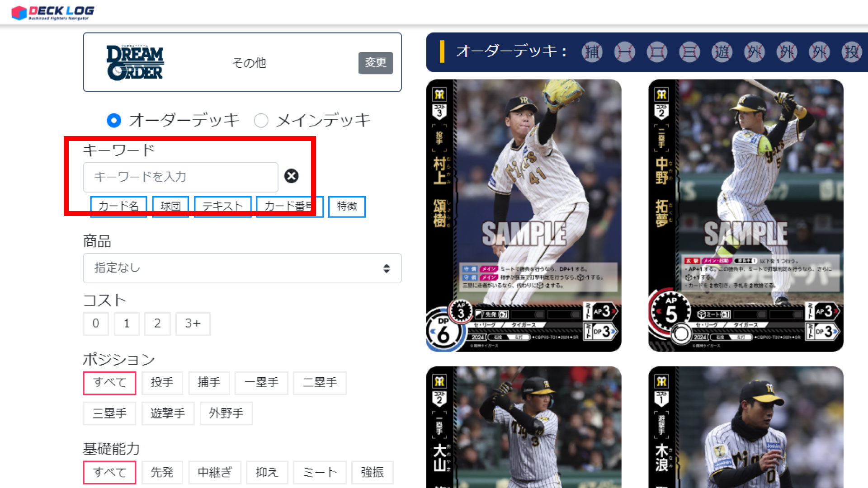
Task: Filter by 抑え ability
Action: [x=267, y=473]
